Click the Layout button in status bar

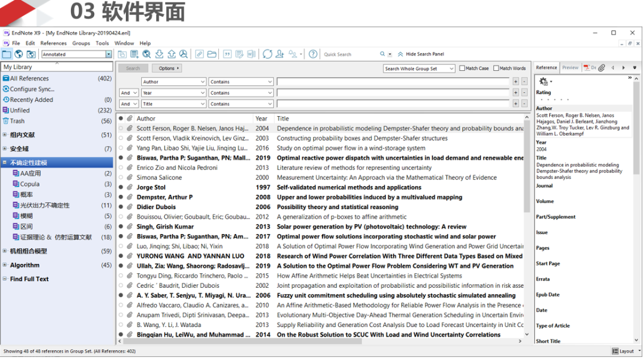point(624,351)
